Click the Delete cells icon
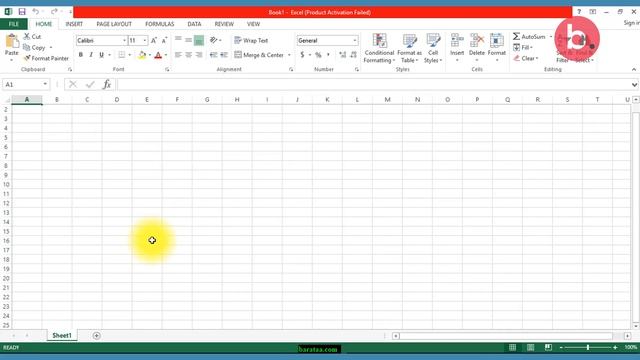This screenshot has height=360, width=640. point(477,41)
